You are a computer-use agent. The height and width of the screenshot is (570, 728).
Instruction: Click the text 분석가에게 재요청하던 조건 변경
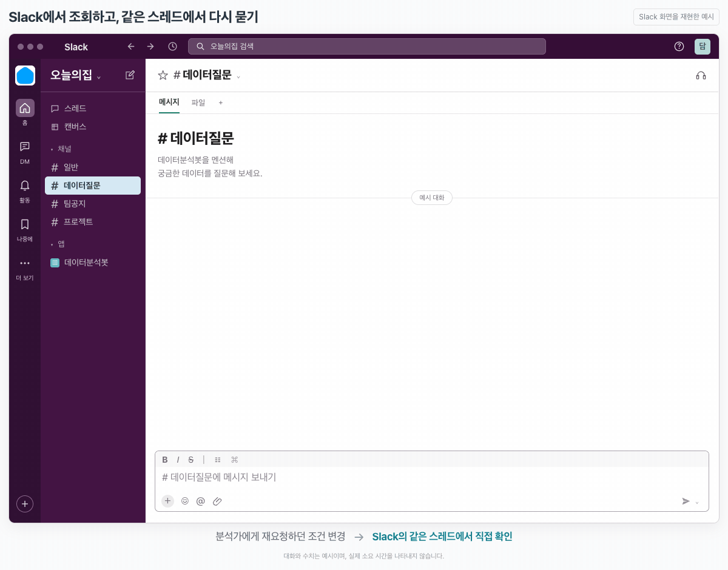click(x=280, y=537)
